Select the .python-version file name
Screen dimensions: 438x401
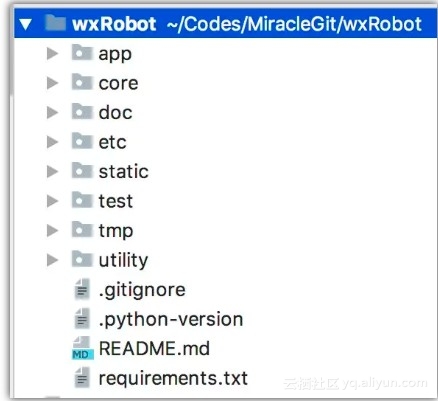point(171,320)
